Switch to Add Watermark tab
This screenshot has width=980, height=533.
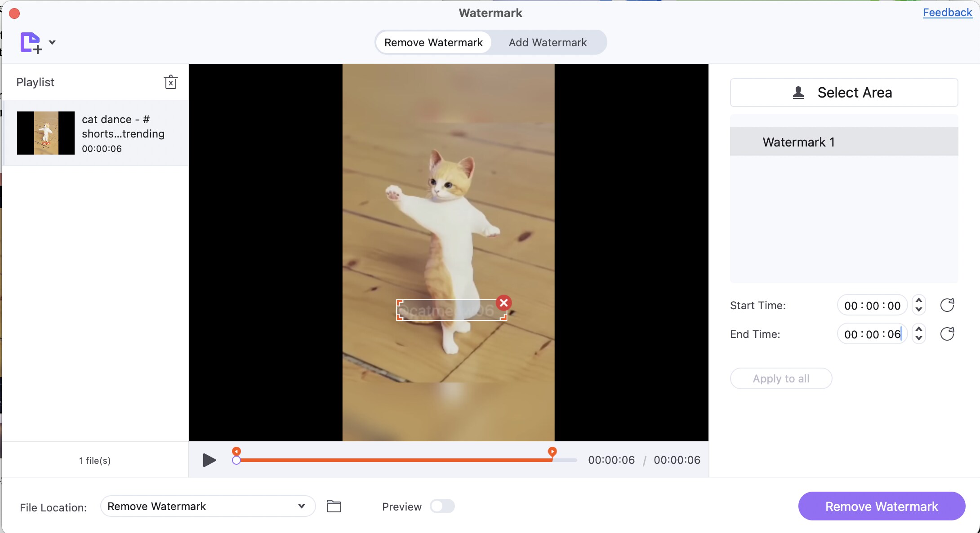pos(548,41)
